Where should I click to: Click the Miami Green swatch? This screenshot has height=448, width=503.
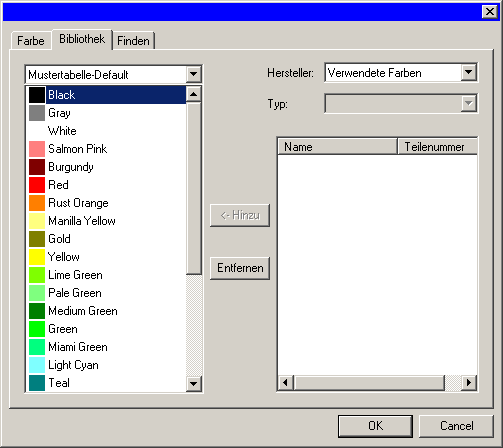click(37, 347)
